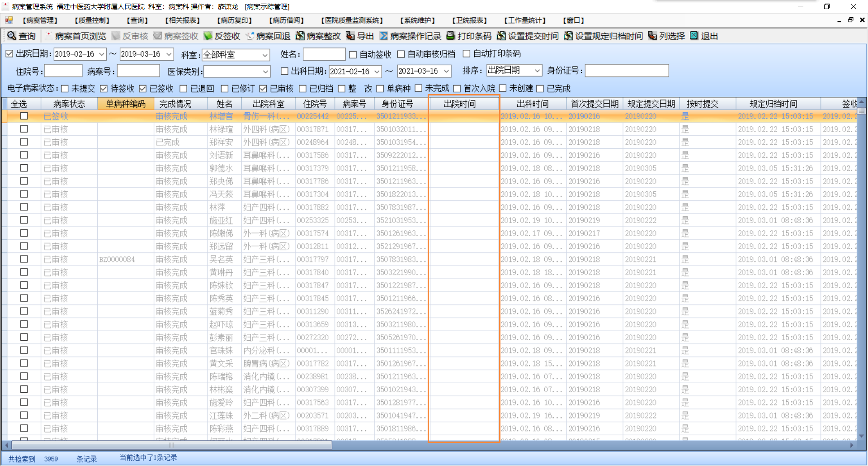Expand the 排序 sort dropdown
The image size is (868, 466).
pyautogui.click(x=537, y=71)
